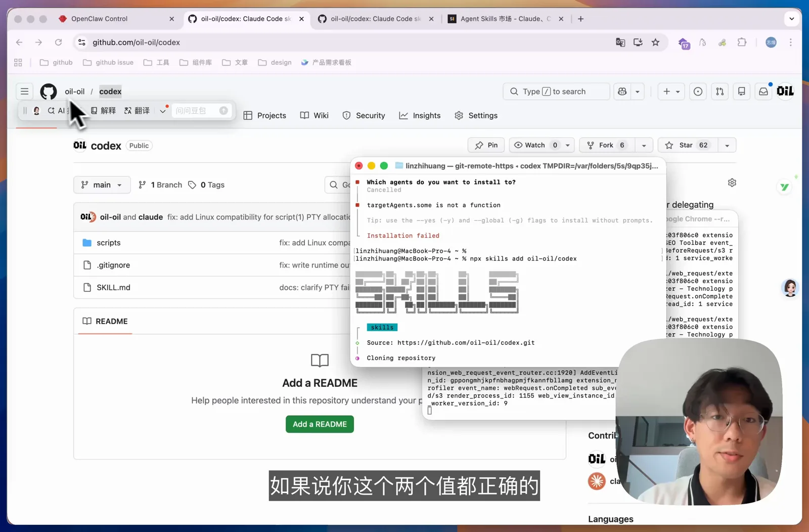Click the green Y extension sidebar icon
The height and width of the screenshot is (532, 809).
(784, 187)
